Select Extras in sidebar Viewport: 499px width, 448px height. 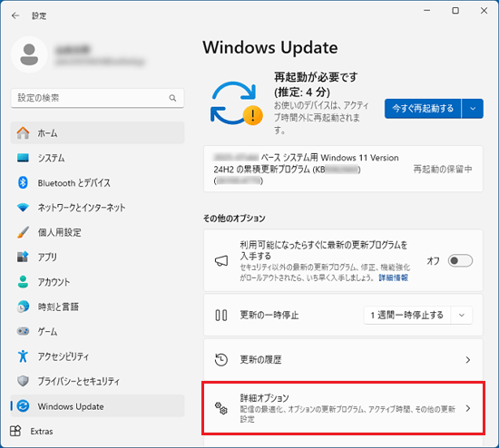point(98,431)
